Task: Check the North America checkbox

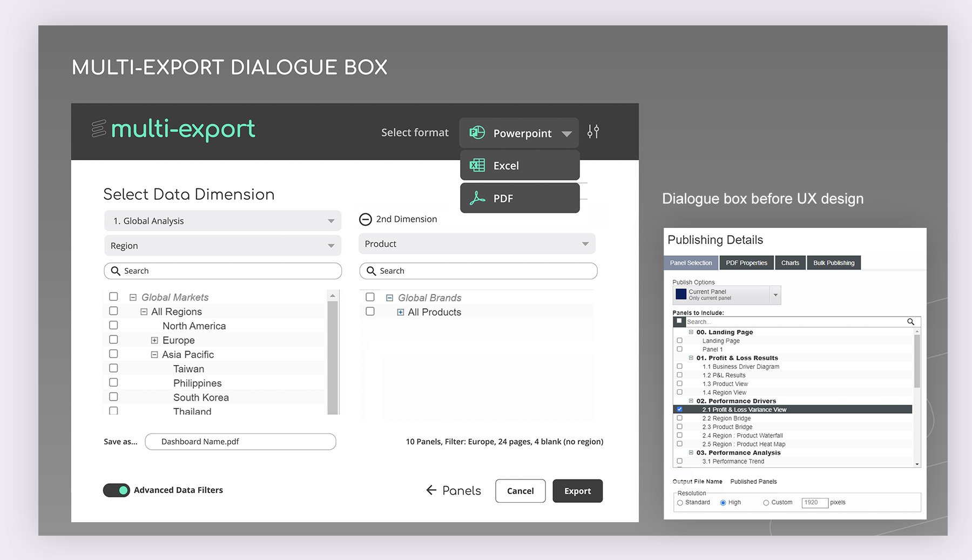Action: (113, 326)
